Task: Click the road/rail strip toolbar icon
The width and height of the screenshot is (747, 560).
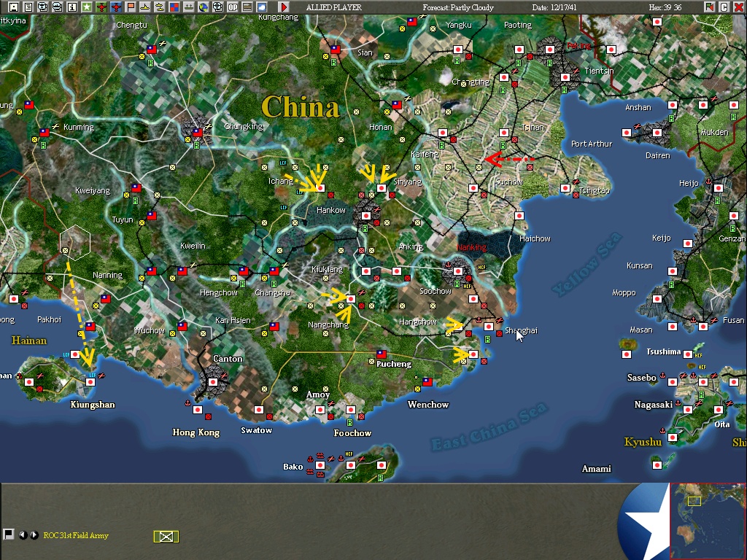Action: point(247,7)
